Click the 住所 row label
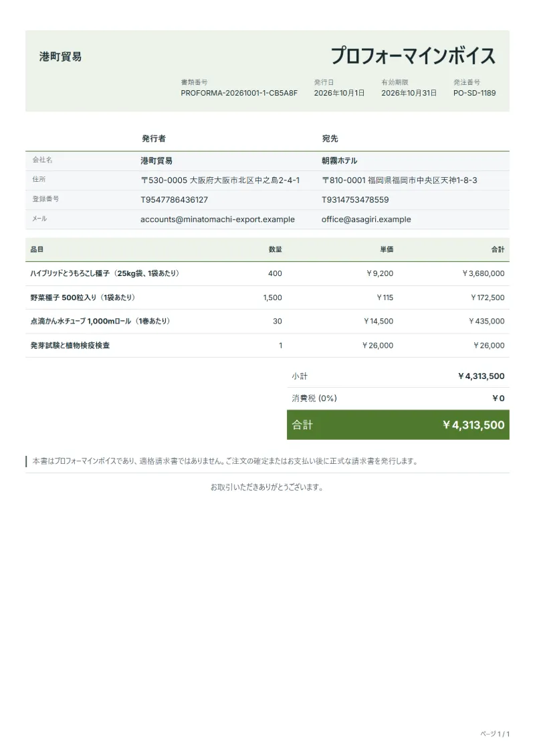The height and width of the screenshot is (756, 535). pos(39,179)
